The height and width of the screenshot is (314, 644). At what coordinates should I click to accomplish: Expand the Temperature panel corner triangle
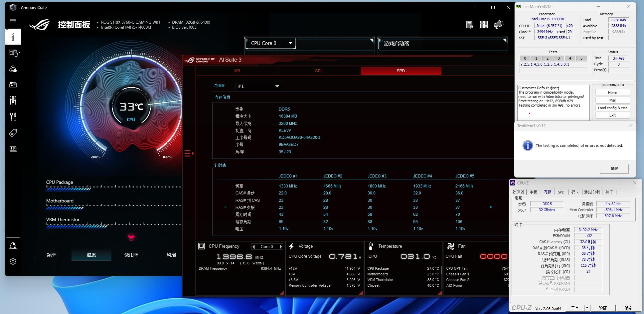click(x=440, y=293)
